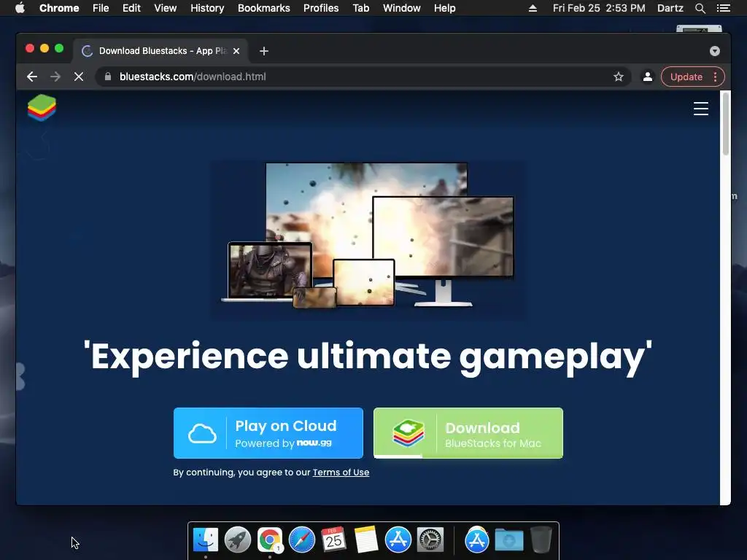Open the Chrome app menu
Screen dimensions: 747x560
59,8
